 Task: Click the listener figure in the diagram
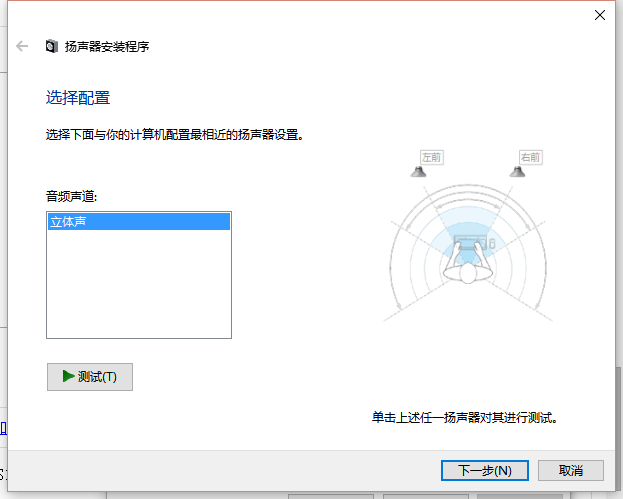click(468, 264)
